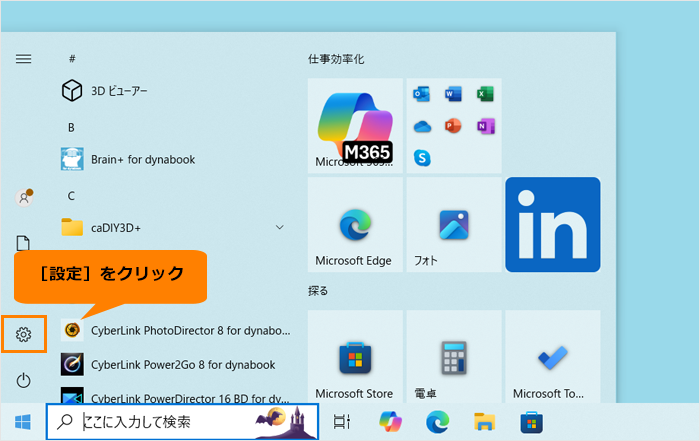Open Copilot from the taskbar
Image resolution: width=700 pixels, height=441 pixels.
pyautogui.click(x=390, y=422)
